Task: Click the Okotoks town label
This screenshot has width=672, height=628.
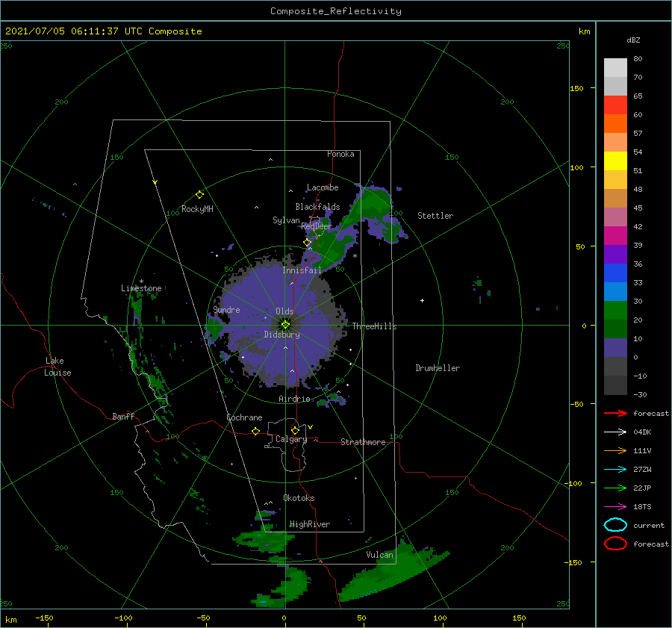Action: tap(299, 498)
